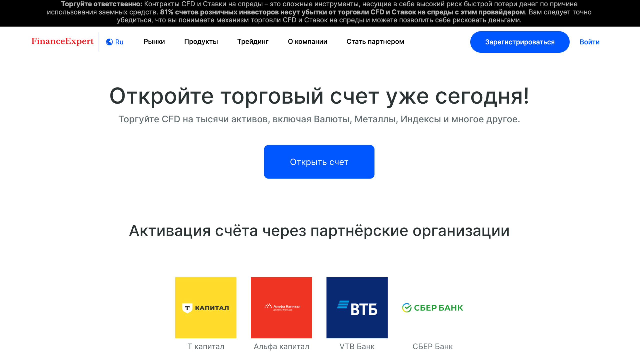This screenshot has width=640, height=364.
Task: Select the green СБЕР БАНК logo
Action: 432,308
